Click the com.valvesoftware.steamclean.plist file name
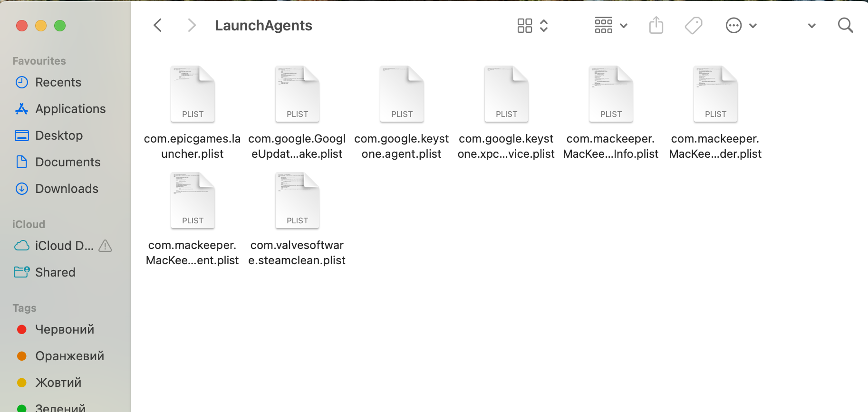Viewport: 868px width, 412px height. 297,253
